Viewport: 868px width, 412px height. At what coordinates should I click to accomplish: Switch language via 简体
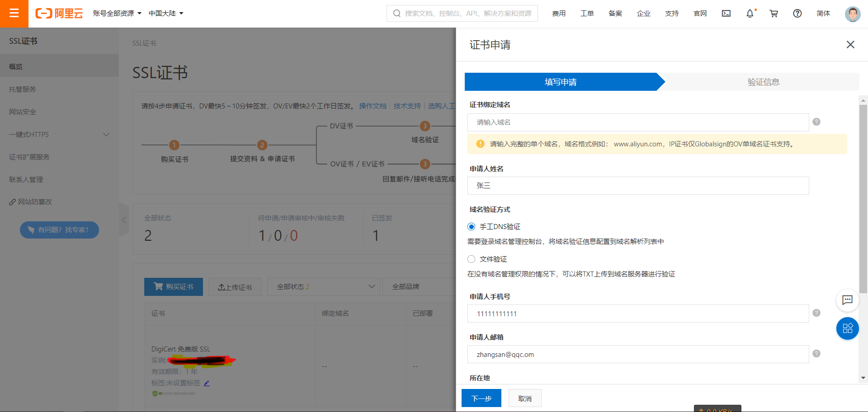point(823,14)
